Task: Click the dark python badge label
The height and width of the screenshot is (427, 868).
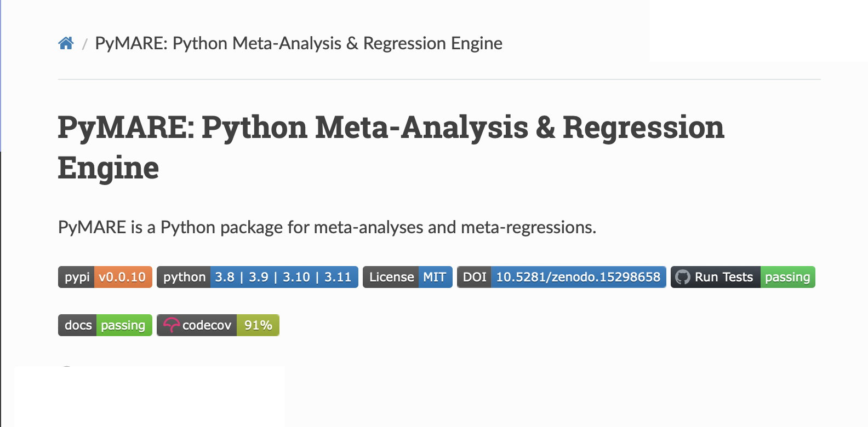Action: click(x=184, y=277)
